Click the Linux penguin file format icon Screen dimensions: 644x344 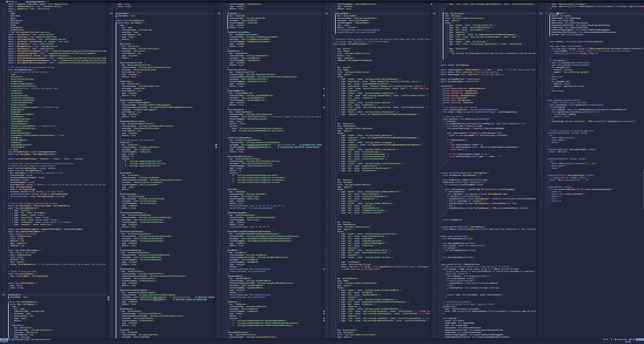611,339
